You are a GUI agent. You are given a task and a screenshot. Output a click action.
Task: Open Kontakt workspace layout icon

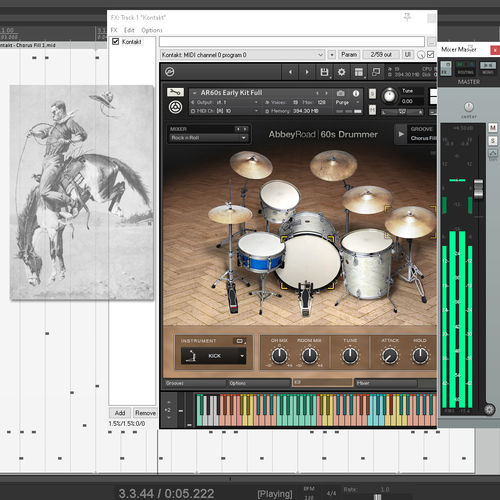359,72
